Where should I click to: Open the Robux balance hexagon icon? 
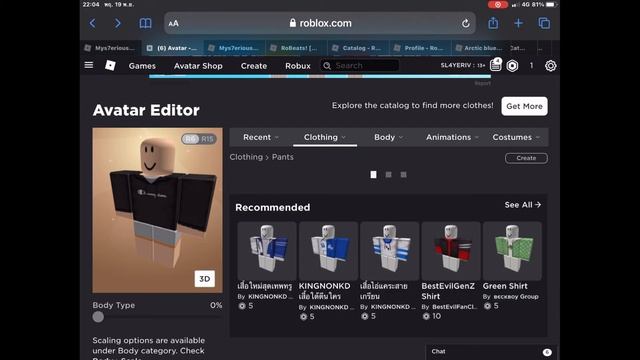pos(512,66)
